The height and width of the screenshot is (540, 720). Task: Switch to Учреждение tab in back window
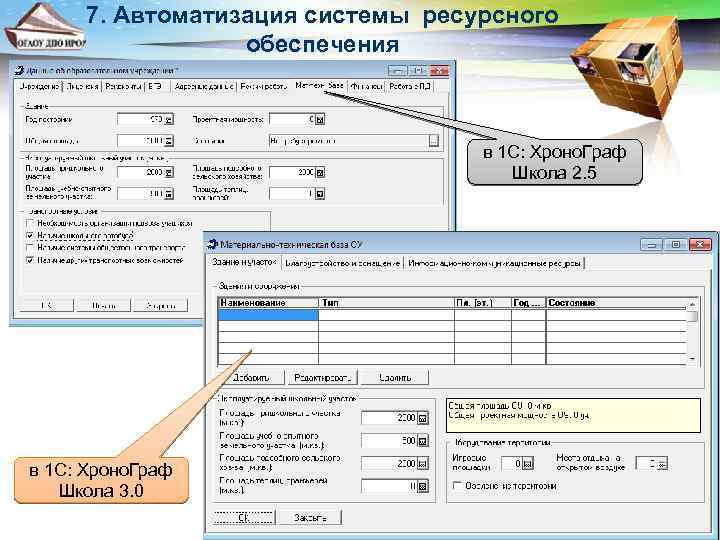tap(39, 86)
